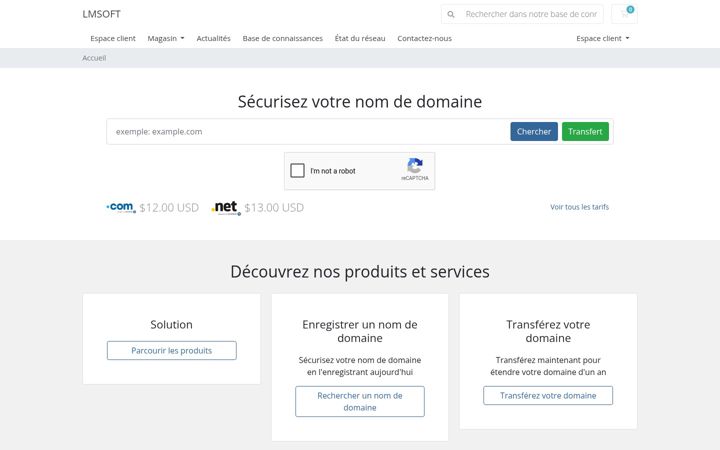Open Contactez-nous page

(x=424, y=38)
